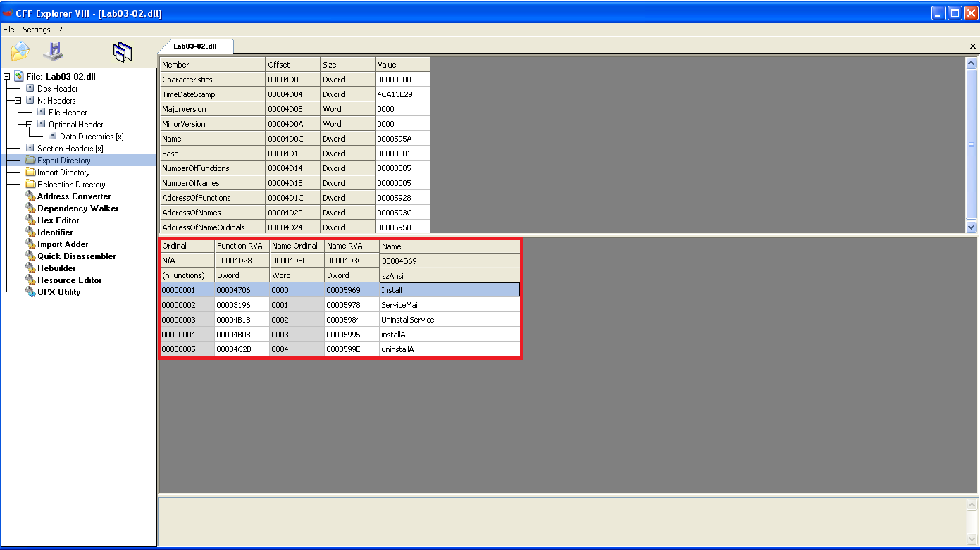Open the Settings menu

(x=36, y=30)
